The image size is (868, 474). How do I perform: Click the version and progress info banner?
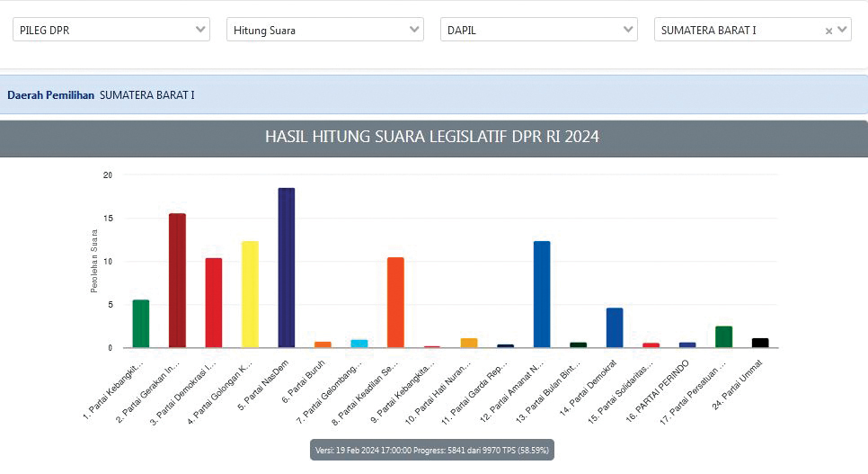coord(433,449)
